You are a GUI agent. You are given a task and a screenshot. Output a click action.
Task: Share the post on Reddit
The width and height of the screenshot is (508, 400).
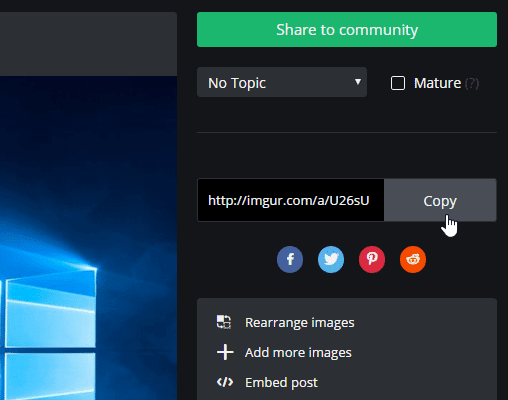(x=413, y=259)
